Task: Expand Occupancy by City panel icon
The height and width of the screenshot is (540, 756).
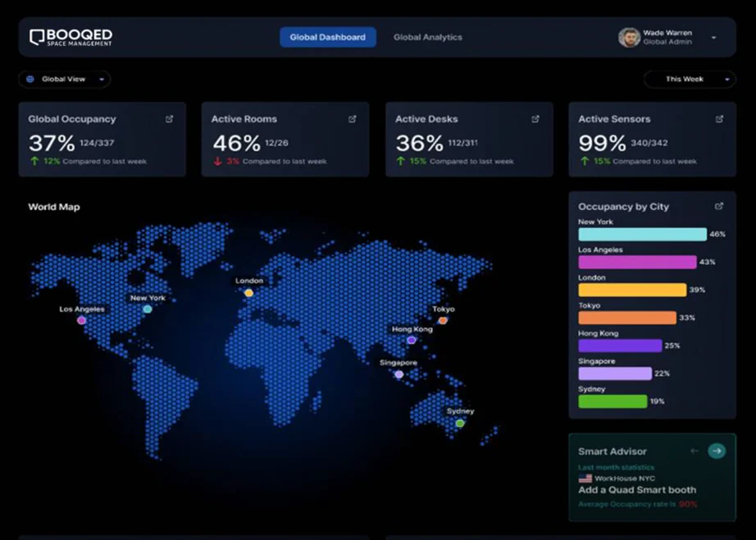Action: pyautogui.click(x=719, y=206)
